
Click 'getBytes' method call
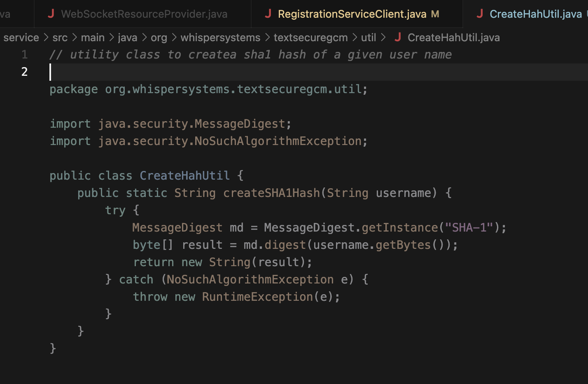click(403, 245)
